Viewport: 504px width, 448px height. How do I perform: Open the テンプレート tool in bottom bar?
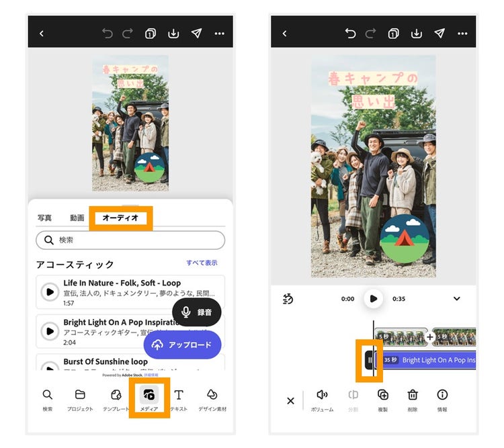coord(116,400)
